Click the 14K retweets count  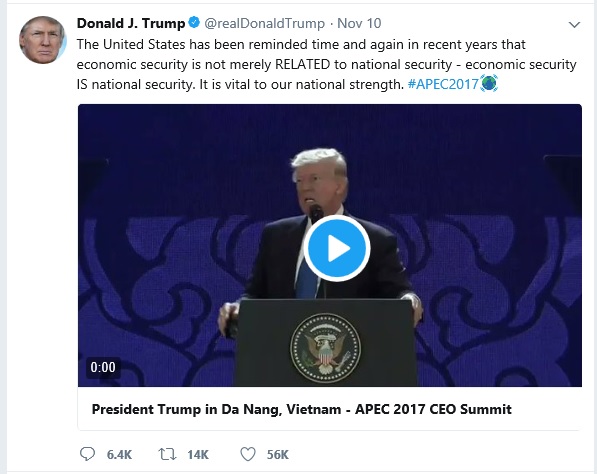(198, 455)
